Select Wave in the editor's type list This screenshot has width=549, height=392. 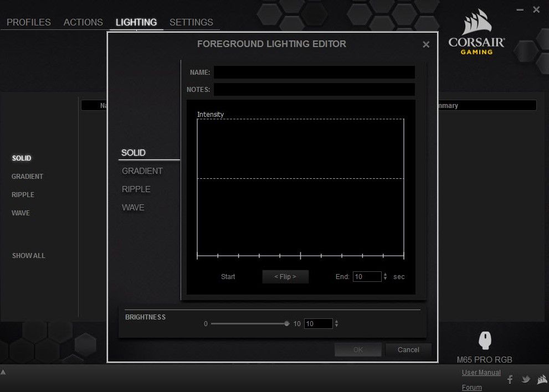[134, 208]
